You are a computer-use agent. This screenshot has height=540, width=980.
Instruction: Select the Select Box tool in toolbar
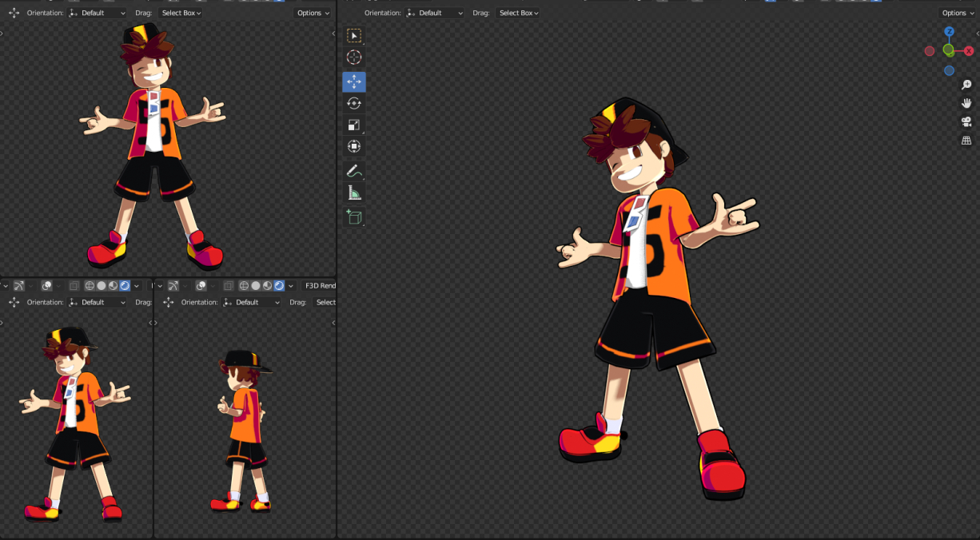[354, 36]
